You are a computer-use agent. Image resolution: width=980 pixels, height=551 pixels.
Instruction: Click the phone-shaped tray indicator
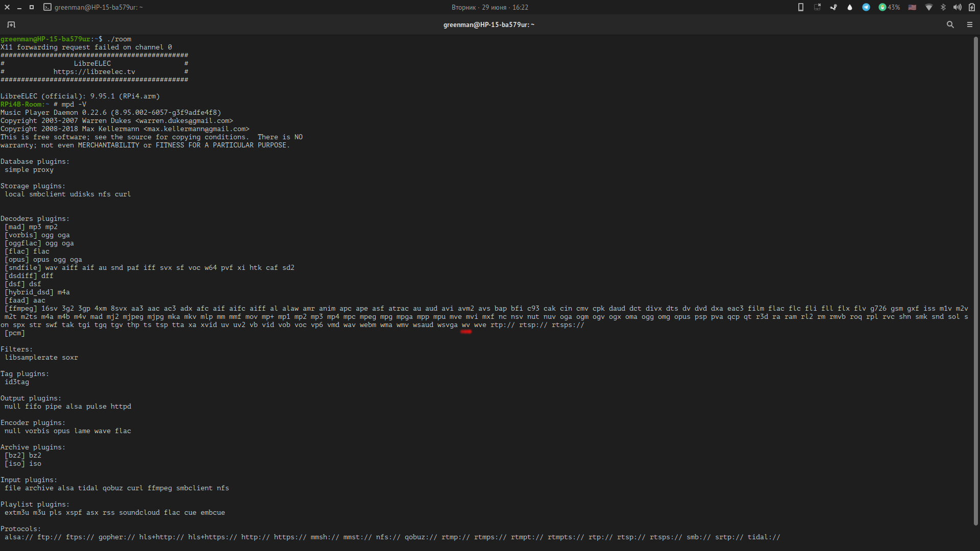[x=801, y=7]
